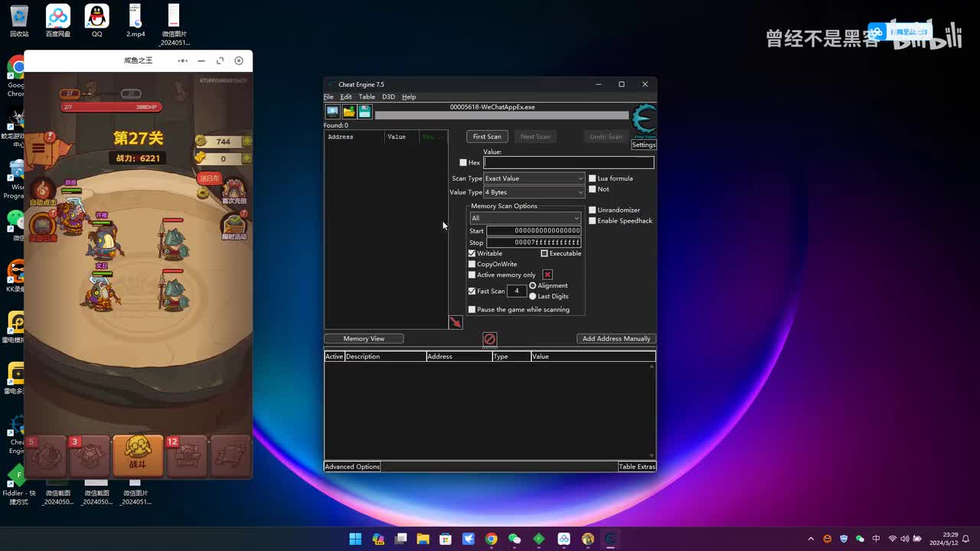Viewport: 980px width, 551px height.
Task: Click the open folder icon in Cheat Engine
Action: (348, 112)
